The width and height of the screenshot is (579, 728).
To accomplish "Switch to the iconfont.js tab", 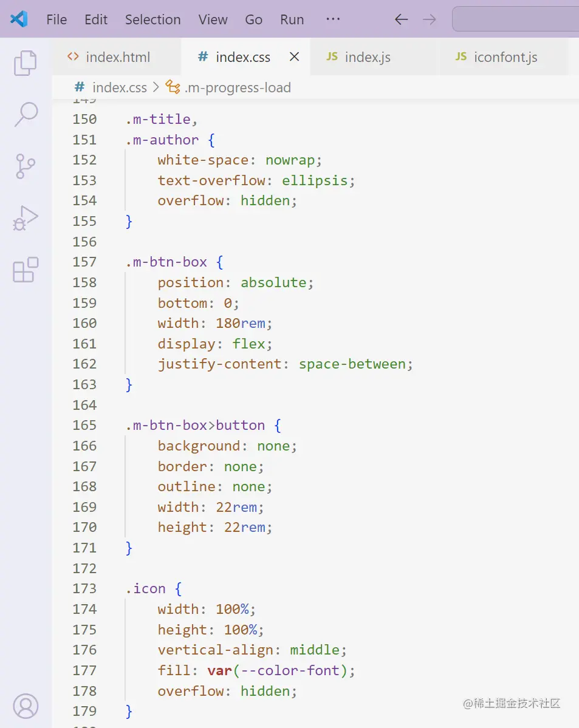I will pos(504,56).
